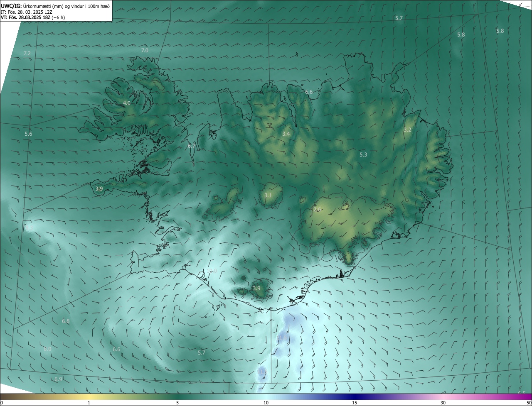532x406 pixels.
Task: Click the colorbar tick label 0
Action: pos(2,403)
